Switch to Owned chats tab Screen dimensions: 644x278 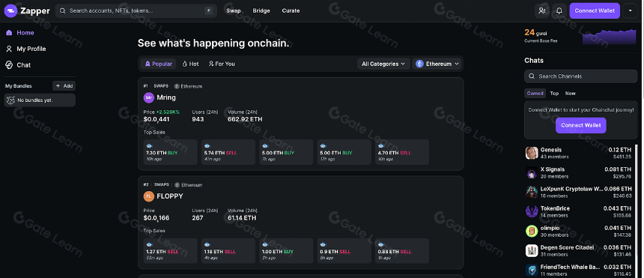click(x=535, y=94)
